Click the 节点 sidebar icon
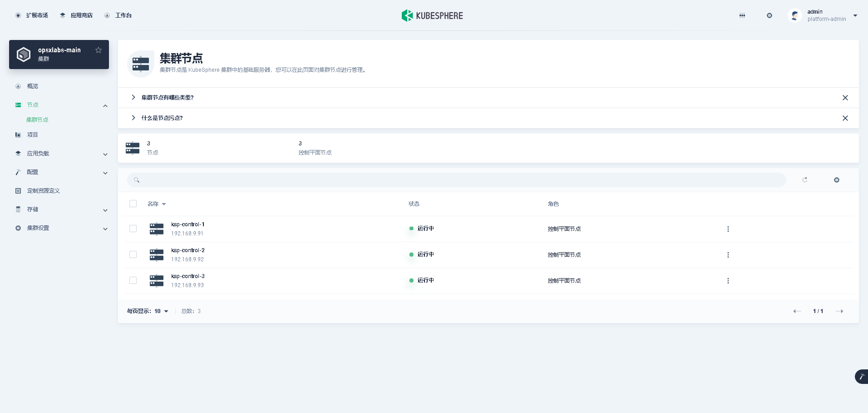The height and width of the screenshot is (413, 868). [x=18, y=104]
